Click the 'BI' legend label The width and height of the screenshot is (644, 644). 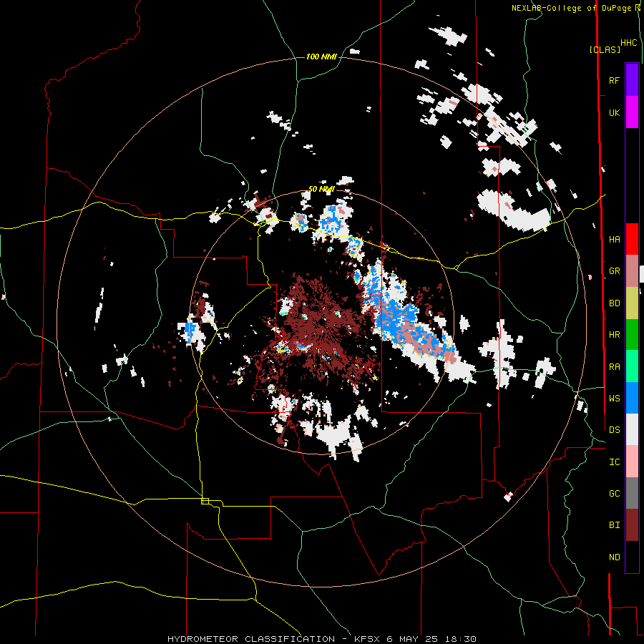pos(614,525)
